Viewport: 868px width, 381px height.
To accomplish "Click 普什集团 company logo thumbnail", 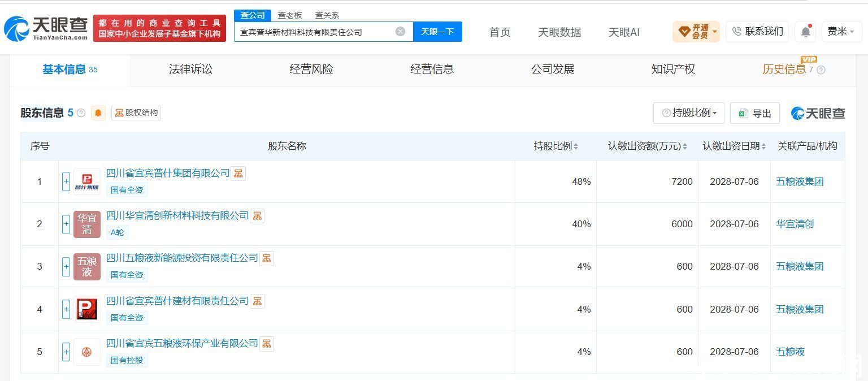I will 87,181.
